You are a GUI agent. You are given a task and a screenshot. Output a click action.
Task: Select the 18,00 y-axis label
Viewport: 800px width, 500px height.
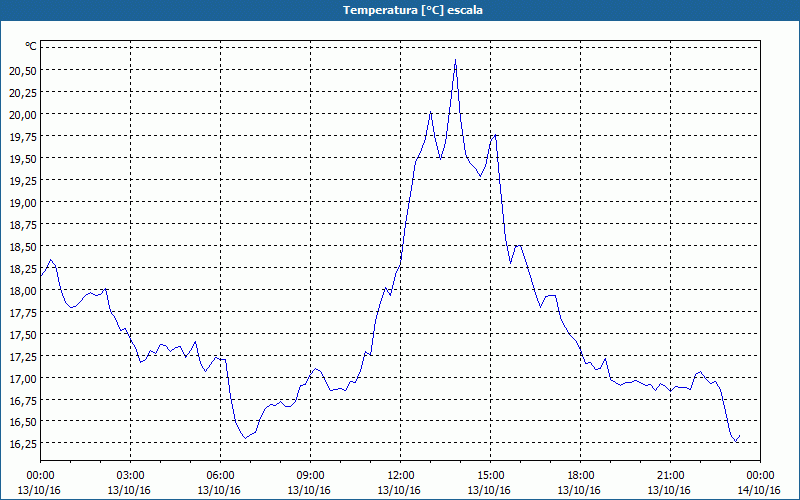click(x=23, y=290)
